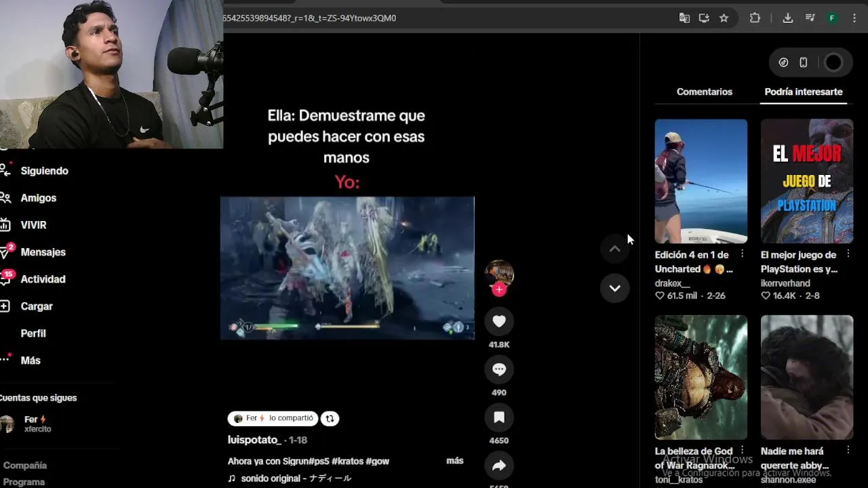Open the Chrome profile avatar F
The image size is (868, 488).
pyautogui.click(x=832, y=18)
